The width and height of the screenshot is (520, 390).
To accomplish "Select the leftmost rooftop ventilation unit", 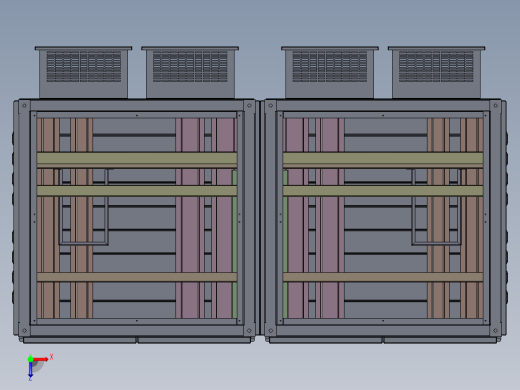I will coord(83,72).
